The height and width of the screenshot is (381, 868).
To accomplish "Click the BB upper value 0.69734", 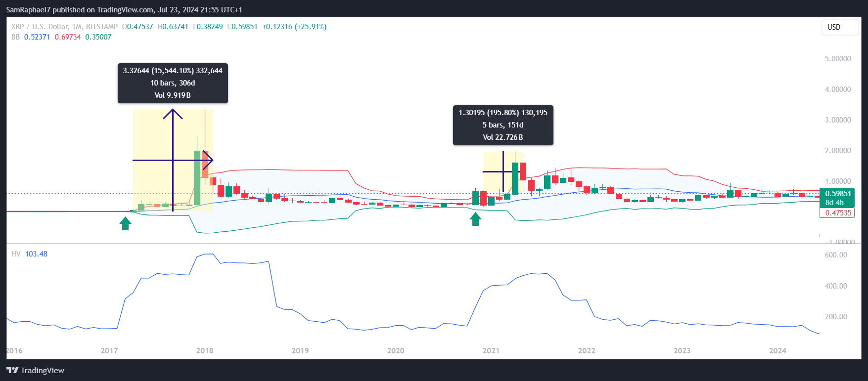I will pos(68,37).
